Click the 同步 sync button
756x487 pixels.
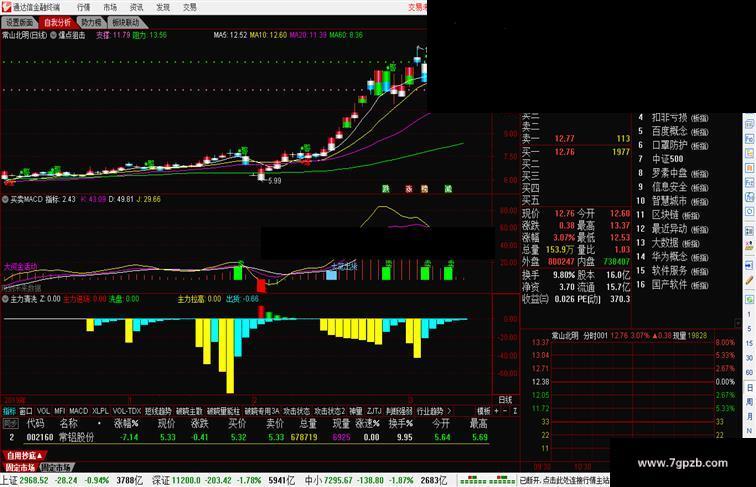coord(11,423)
